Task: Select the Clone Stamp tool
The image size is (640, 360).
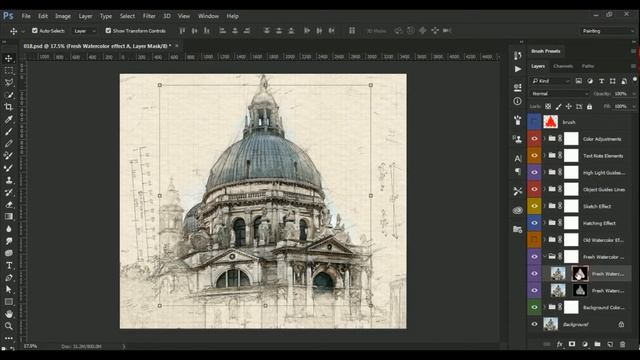Action: tap(9, 180)
